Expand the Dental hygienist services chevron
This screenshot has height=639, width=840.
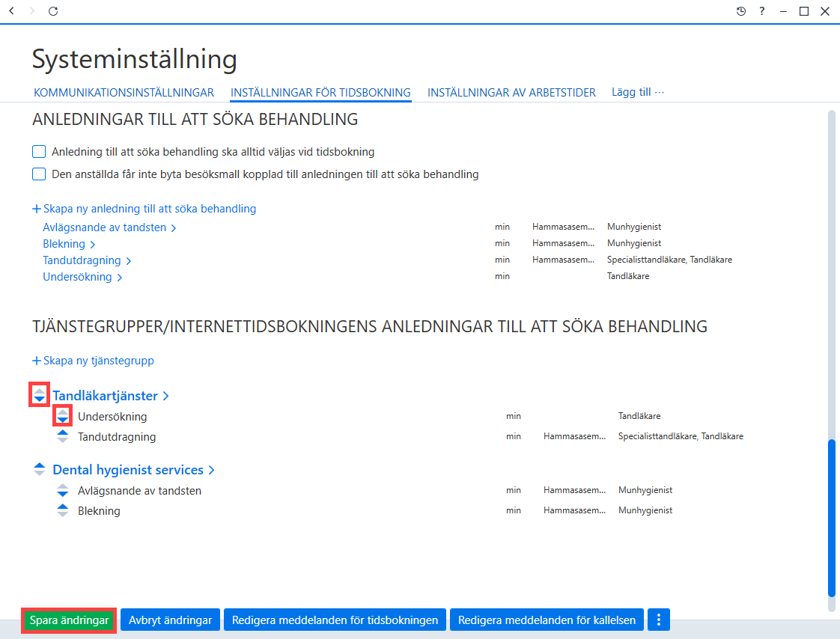click(x=212, y=470)
